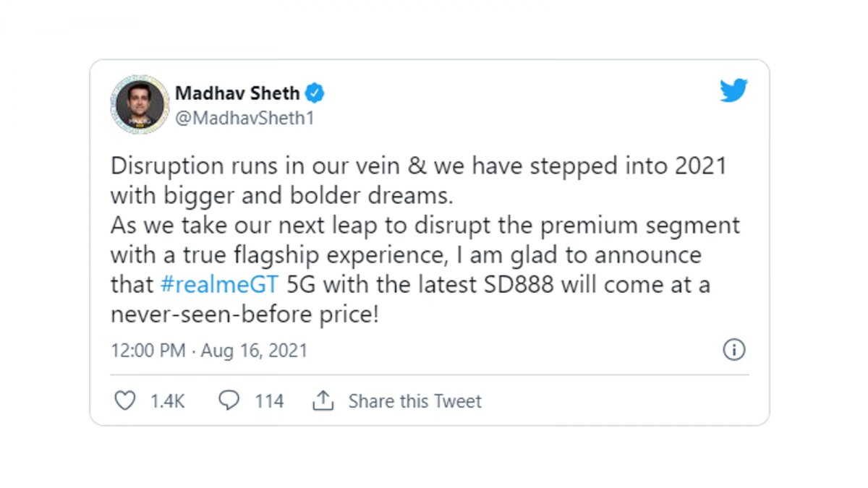Click the share upload arrow icon

tap(323, 401)
